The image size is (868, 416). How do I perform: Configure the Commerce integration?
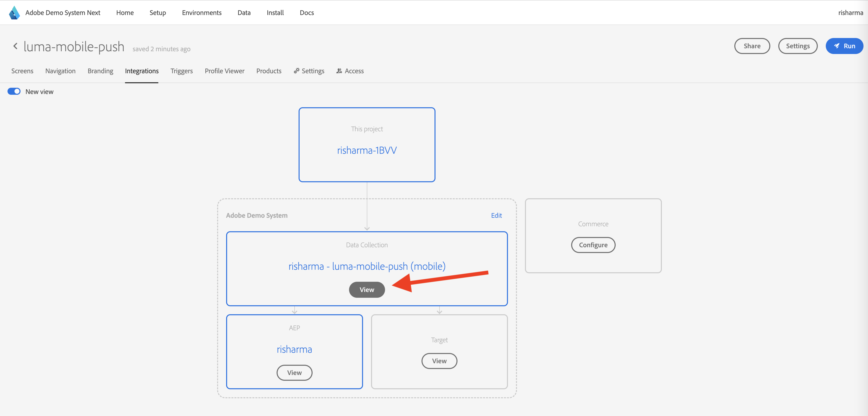[x=593, y=245]
